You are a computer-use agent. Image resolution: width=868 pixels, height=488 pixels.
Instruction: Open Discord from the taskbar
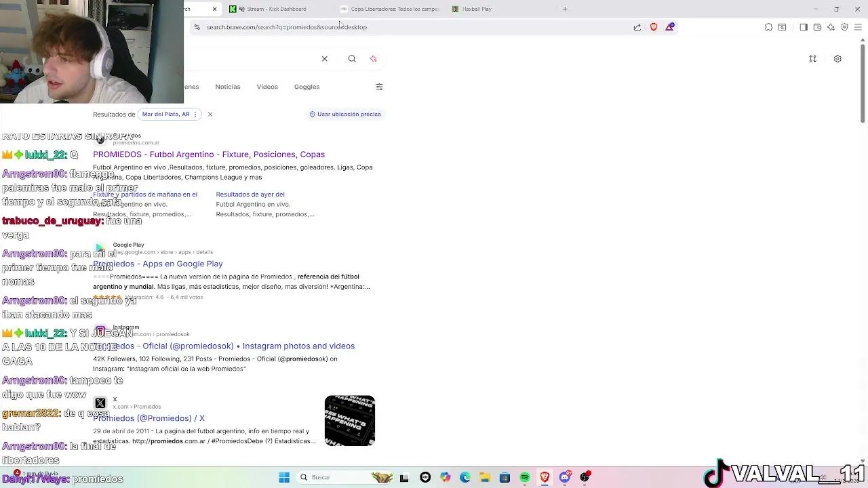(x=565, y=477)
